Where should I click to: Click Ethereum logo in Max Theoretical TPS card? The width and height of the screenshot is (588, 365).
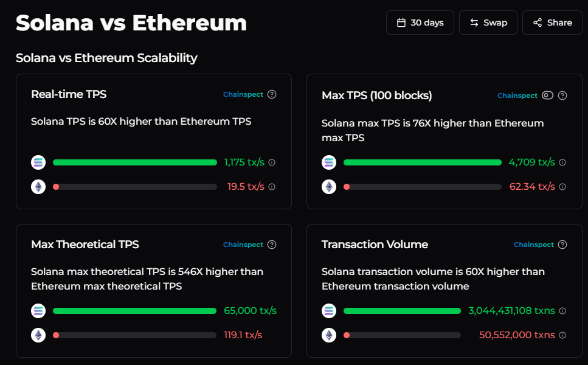coord(38,335)
